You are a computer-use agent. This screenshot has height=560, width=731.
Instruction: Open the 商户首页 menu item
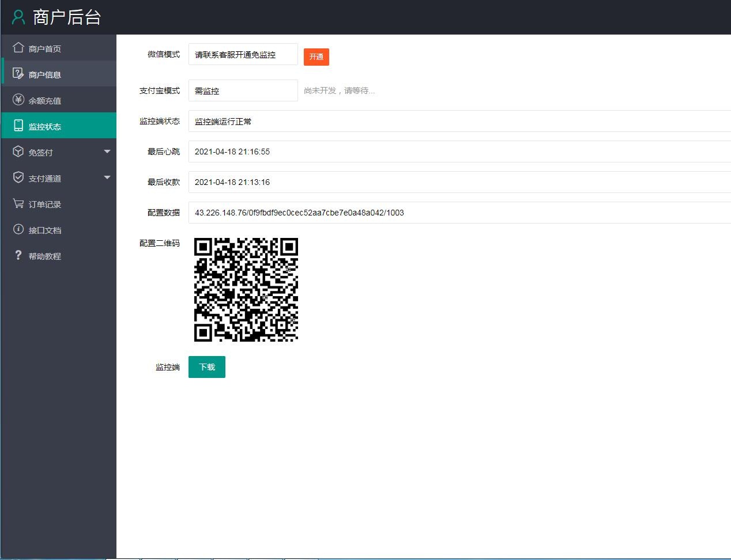43,47
